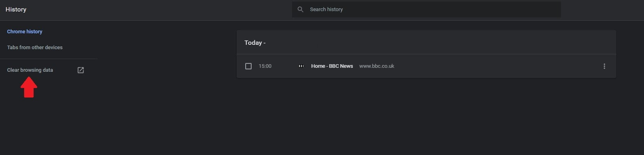
Task: Click the red arrow annotation
Action: pos(29,87)
